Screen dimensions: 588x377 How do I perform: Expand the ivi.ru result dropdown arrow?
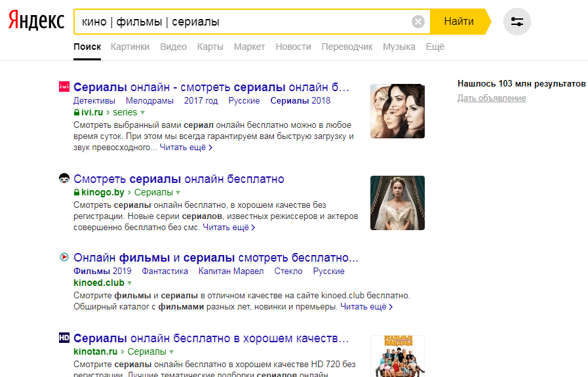142,113
